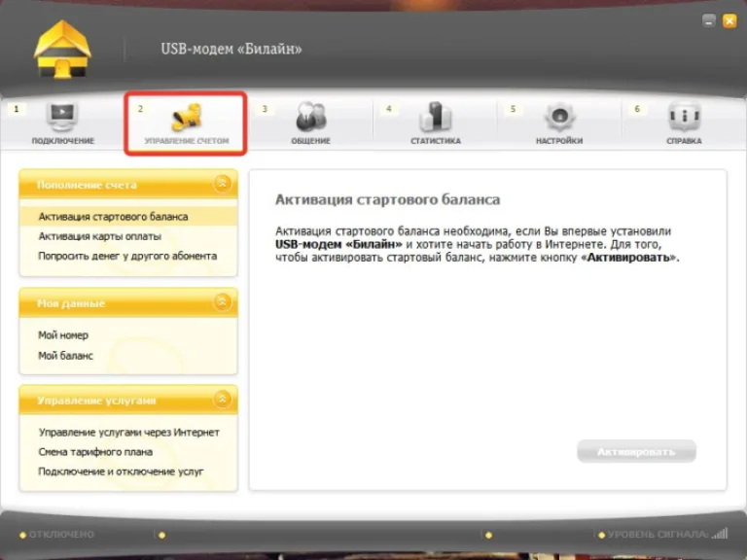Screen dimensions: 747x560
Task: Open Подключение и отключение услуг
Action: click(121, 472)
